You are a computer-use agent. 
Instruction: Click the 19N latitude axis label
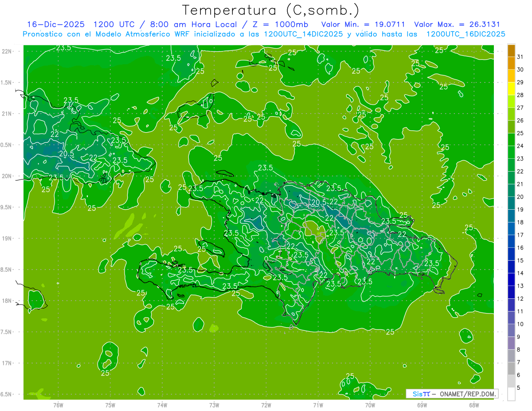tap(7, 238)
